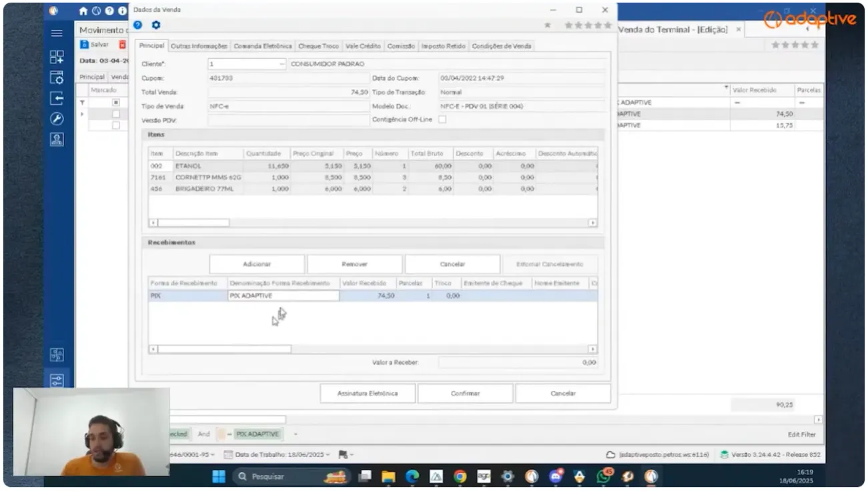Click the red delete trash icon beside Salvar
The width and height of the screenshot is (868, 491).
[x=122, y=45]
